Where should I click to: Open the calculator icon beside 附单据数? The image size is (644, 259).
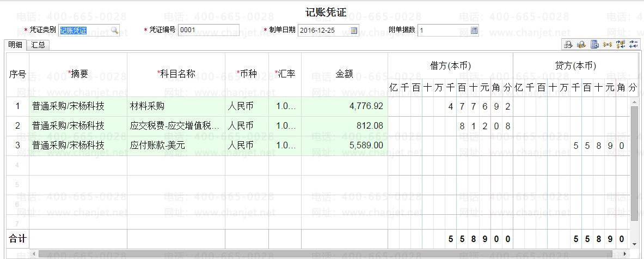coord(474,31)
